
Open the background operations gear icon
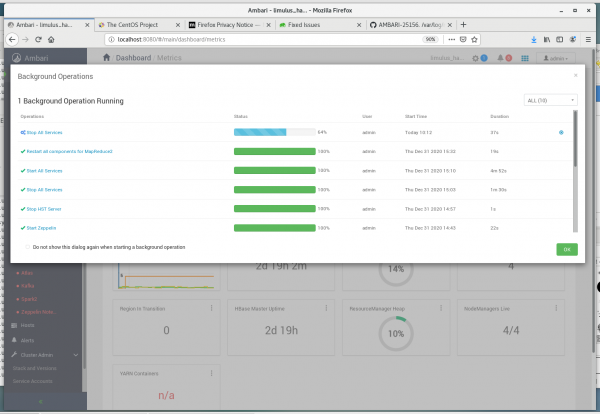[x=475, y=58]
